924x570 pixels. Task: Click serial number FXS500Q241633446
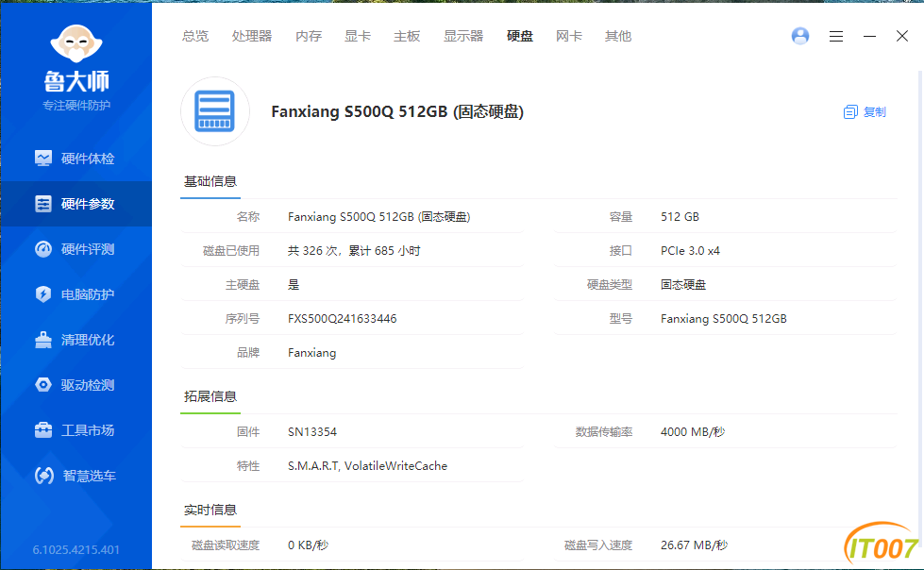(x=342, y=319)
